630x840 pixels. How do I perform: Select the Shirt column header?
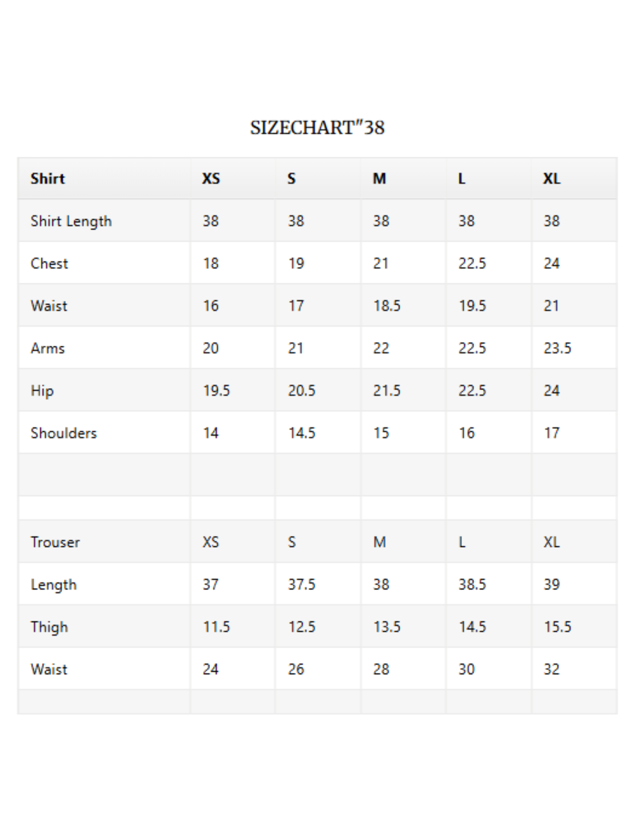[x=48, y=178]
